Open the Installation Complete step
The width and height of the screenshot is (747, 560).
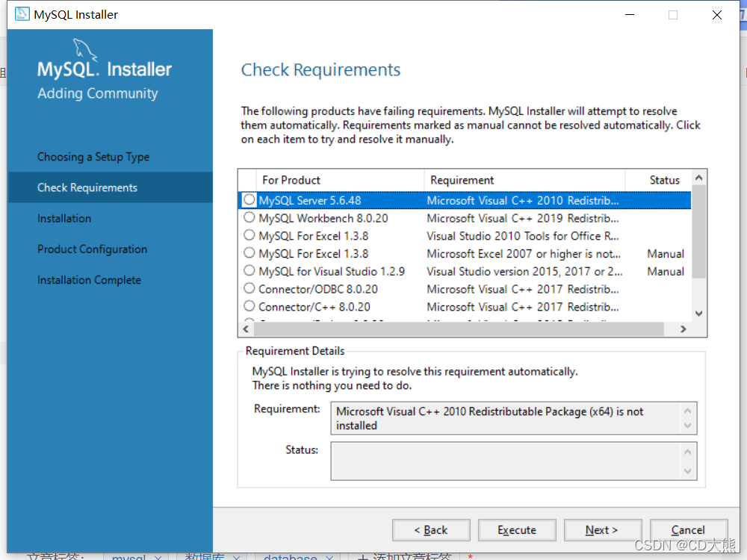click(x=89, y=280)
